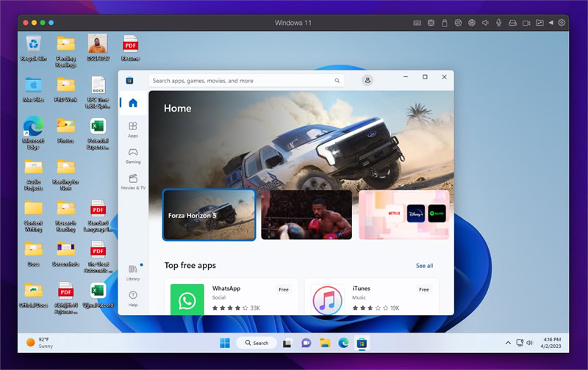Open the Apps section in Store sidebar

(133, 130)
